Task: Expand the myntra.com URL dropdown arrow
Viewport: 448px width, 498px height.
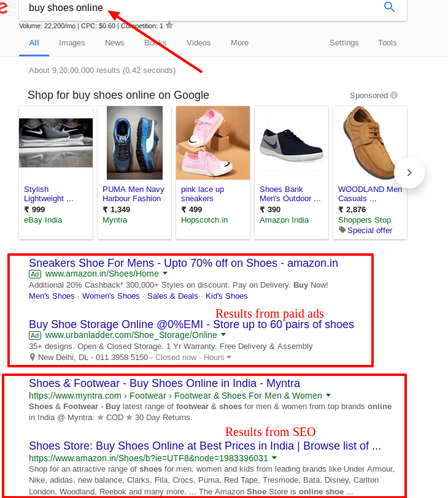Action: pos(328,396)
